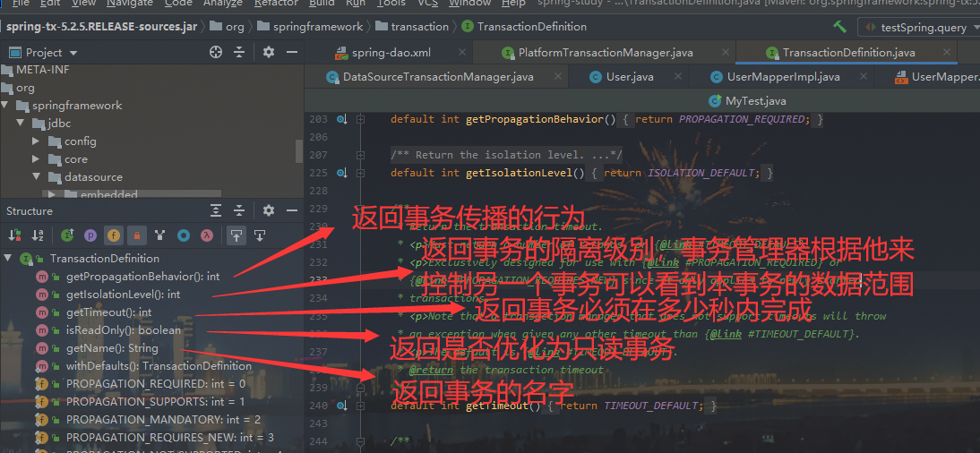Collapse the springframework folder node

pos(6,106)
